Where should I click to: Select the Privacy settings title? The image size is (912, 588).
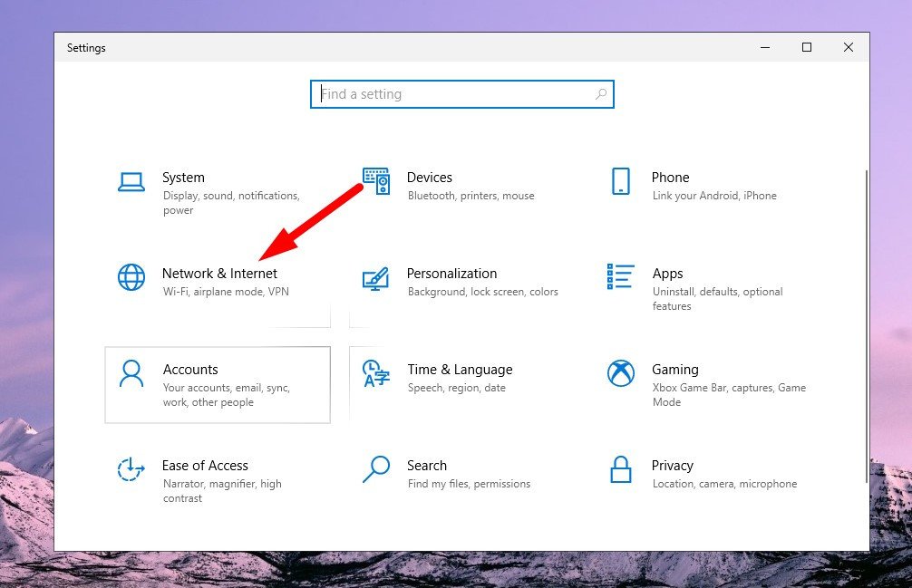pos(672,466)
